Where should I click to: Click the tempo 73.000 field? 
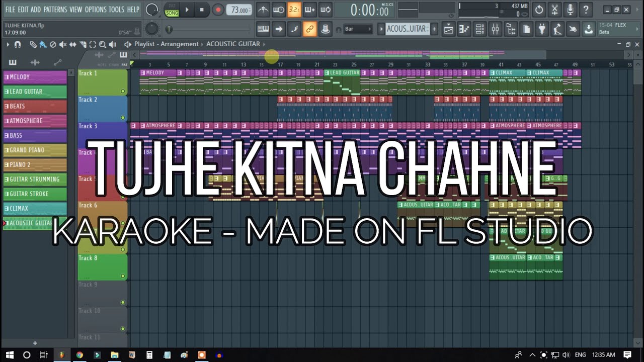(239, 10)
